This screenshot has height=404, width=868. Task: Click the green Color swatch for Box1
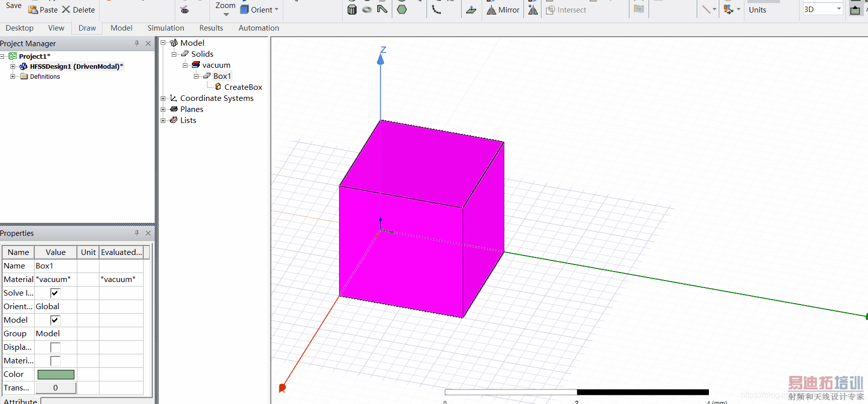56,374
